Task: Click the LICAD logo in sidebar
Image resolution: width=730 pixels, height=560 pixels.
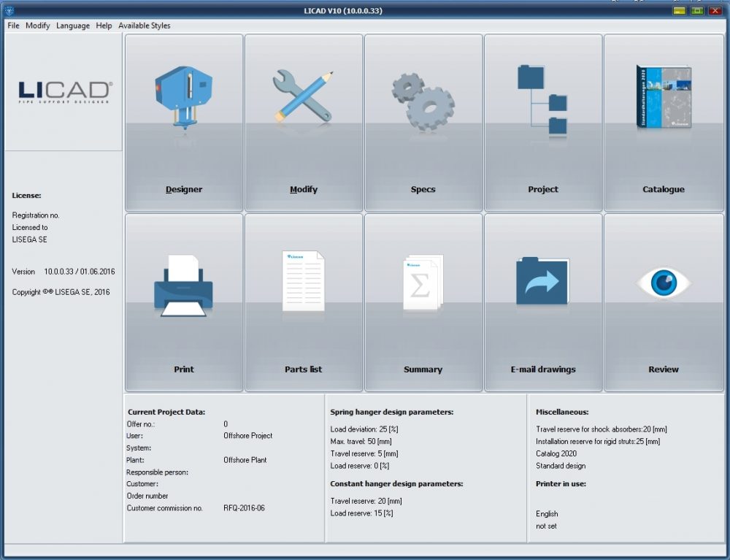Action: point(64,91)
